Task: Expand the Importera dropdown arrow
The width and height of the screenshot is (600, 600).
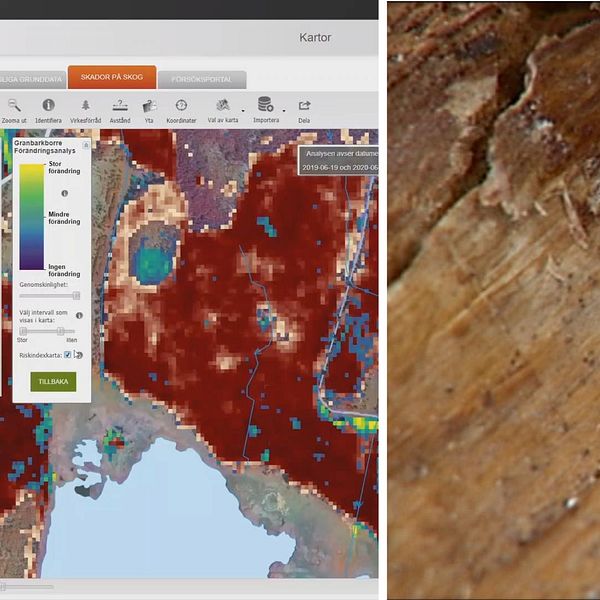Action: click(284, 111)
